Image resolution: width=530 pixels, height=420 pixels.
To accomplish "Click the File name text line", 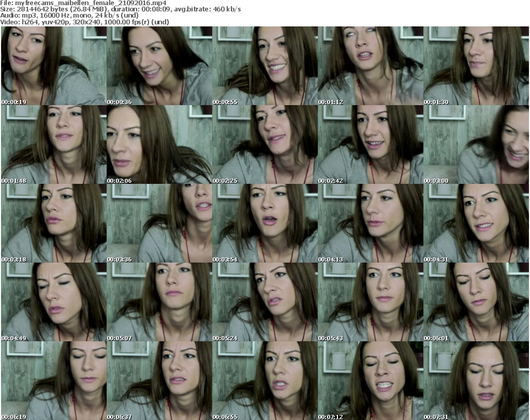I will (83, 3).
